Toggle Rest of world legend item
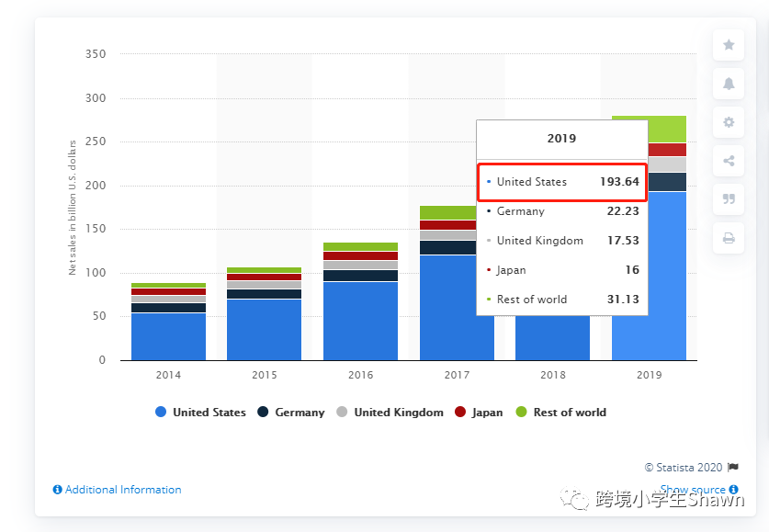 tap(560, 413)
